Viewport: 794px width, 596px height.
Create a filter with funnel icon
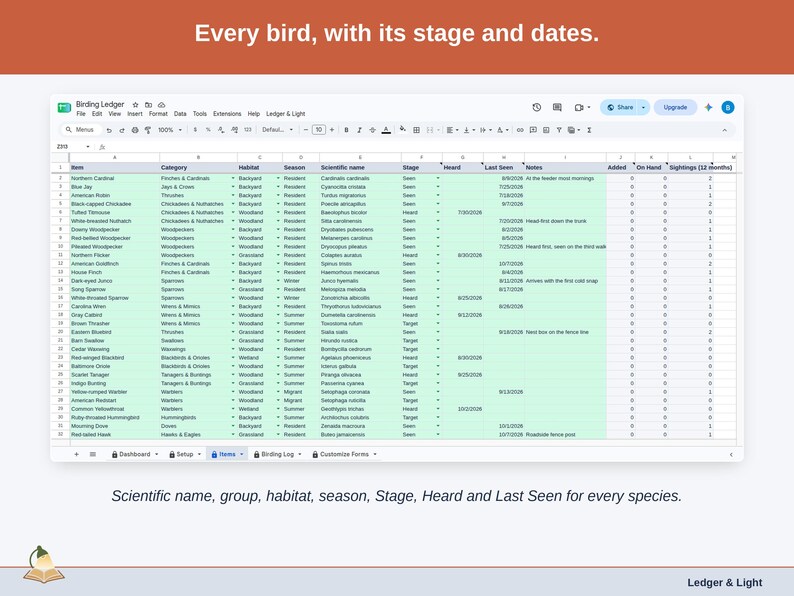pos(559,130)
